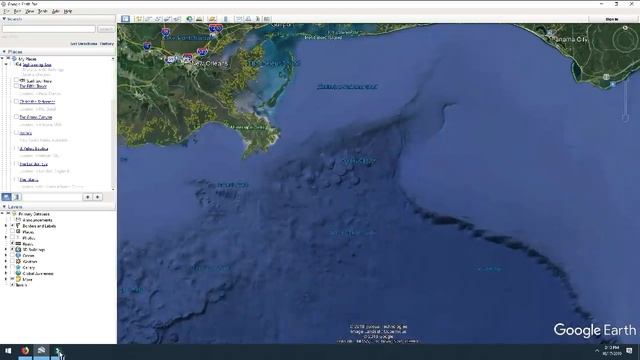Open the Edit menu
640x360 pixels.
pyautogui.click(x=18, y=11)
